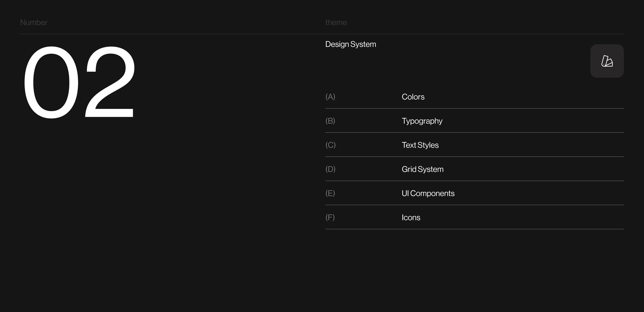Click the color swatch palette icon
This screenshot has height=312, width=644.
tap(607, 61)
